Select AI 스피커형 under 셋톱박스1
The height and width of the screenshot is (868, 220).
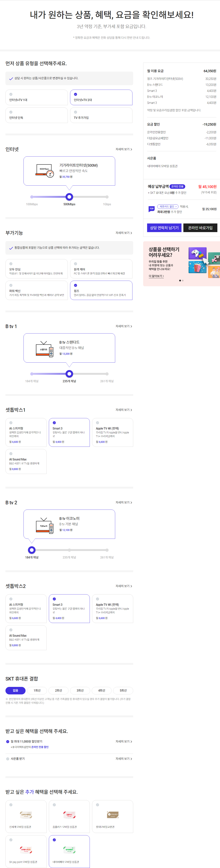(26, 432)
